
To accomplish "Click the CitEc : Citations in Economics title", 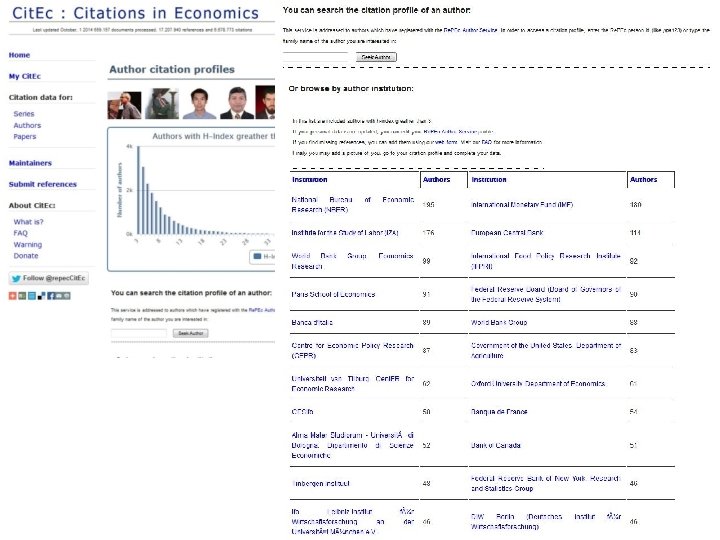I will [x=135, y=13].
